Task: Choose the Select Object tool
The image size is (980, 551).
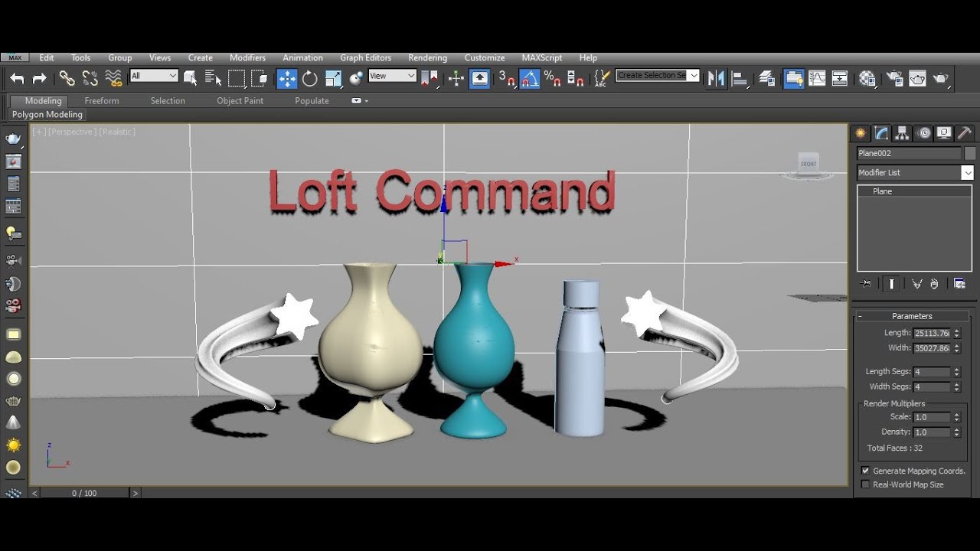Action: (191, 78)
